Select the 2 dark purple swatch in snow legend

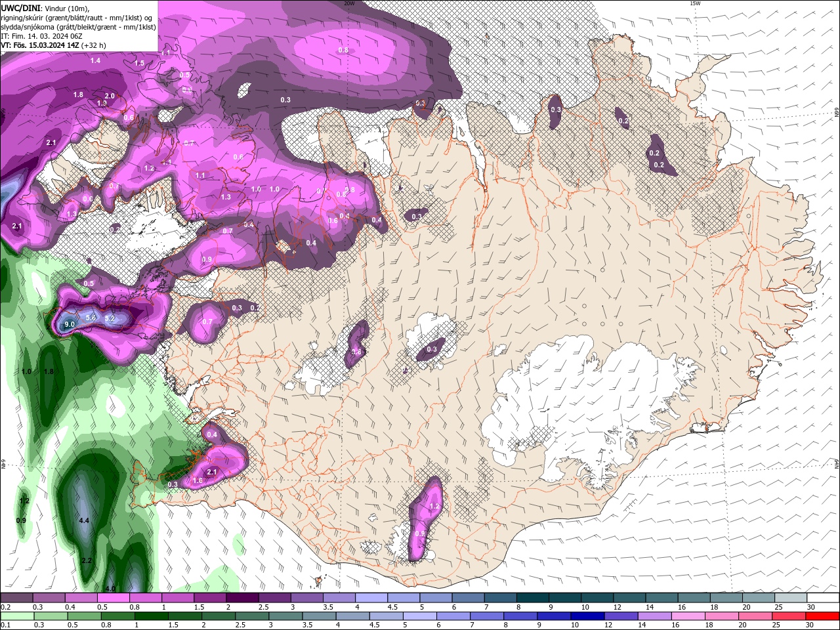point(242,598)
